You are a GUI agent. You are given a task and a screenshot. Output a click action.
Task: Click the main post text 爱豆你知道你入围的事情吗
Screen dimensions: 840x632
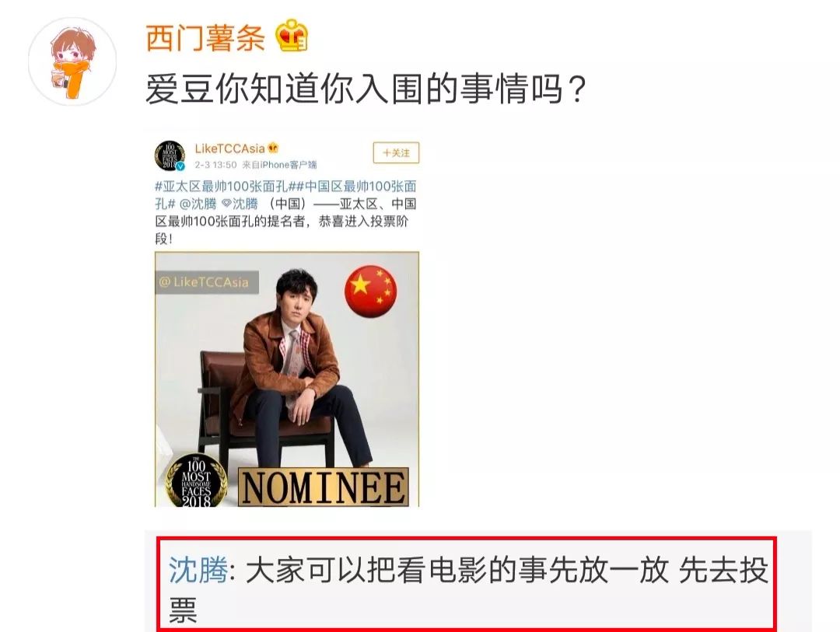(x=366, y=89)
